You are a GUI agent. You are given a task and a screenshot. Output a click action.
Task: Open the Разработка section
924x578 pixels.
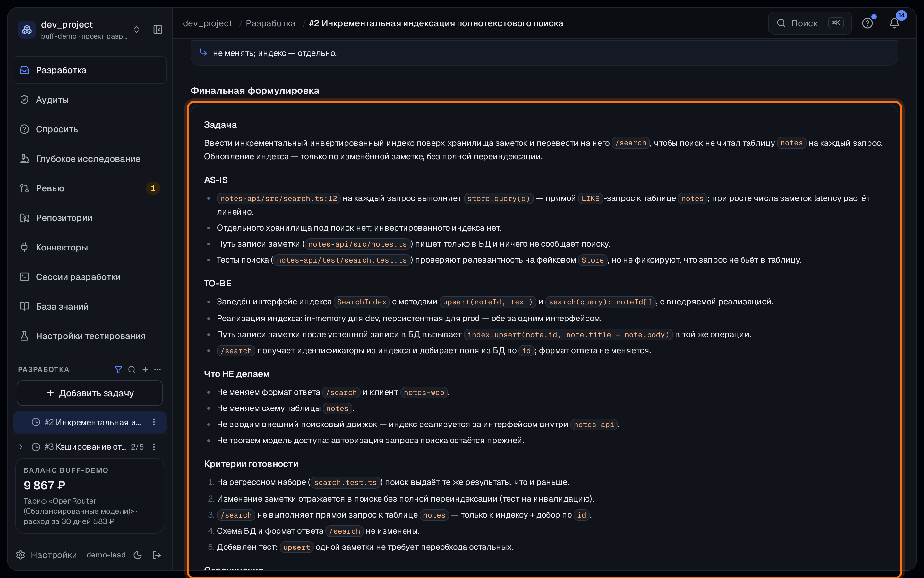(90, 70)
